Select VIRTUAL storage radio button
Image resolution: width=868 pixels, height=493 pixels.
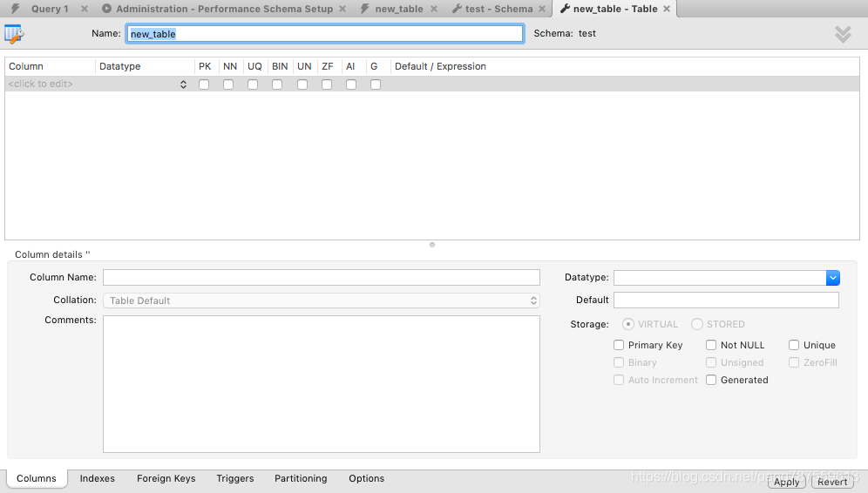click(627, 324)
